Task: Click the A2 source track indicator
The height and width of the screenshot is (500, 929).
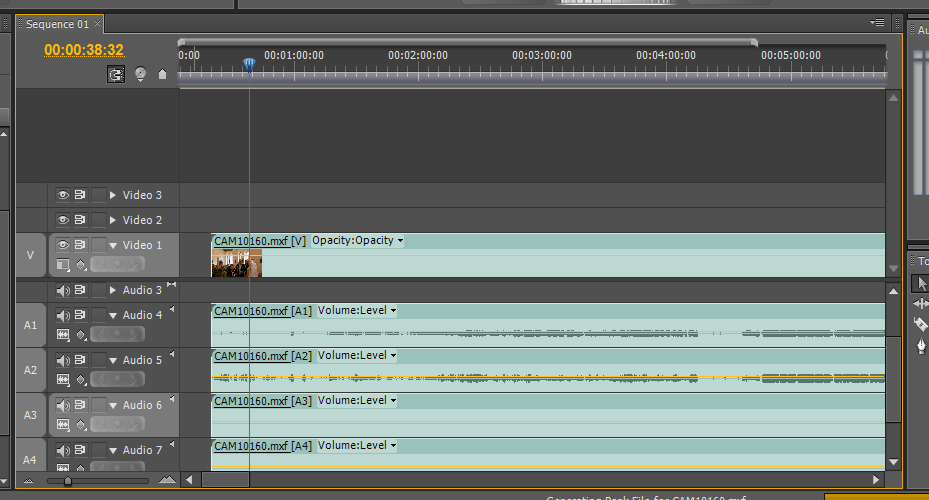Action: [x=30, y=370]
